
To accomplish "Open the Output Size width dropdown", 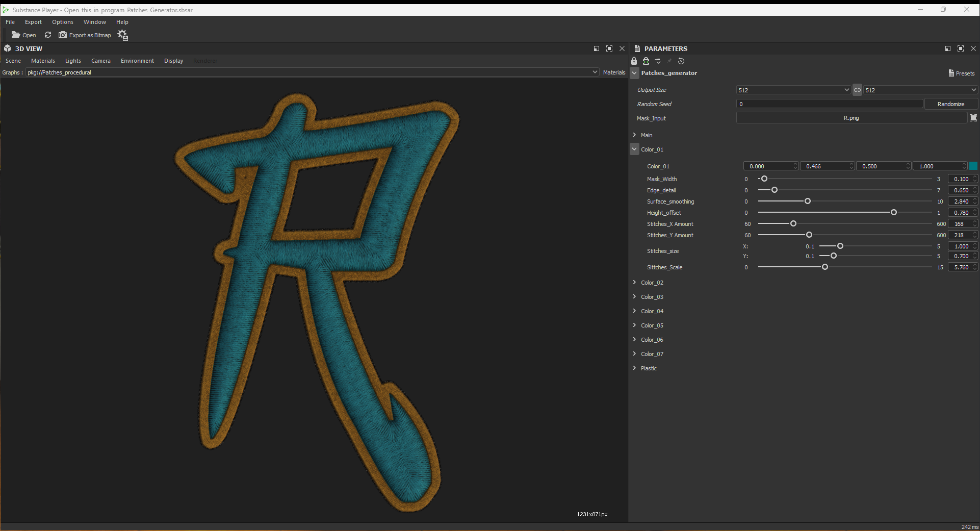I will click(x=793, y=90).
